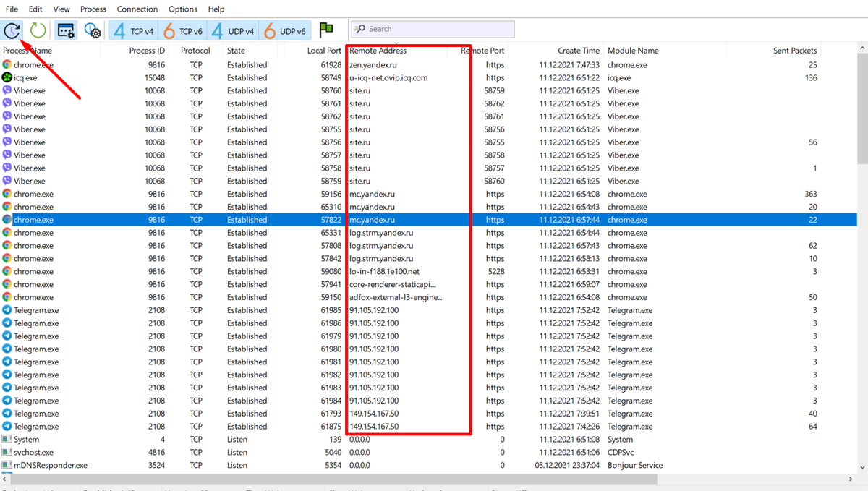The width and height of the screenshot is (868, 491).
Task: Click Chrome icon in the adfox-external row
Action: [x=7, y=297]
